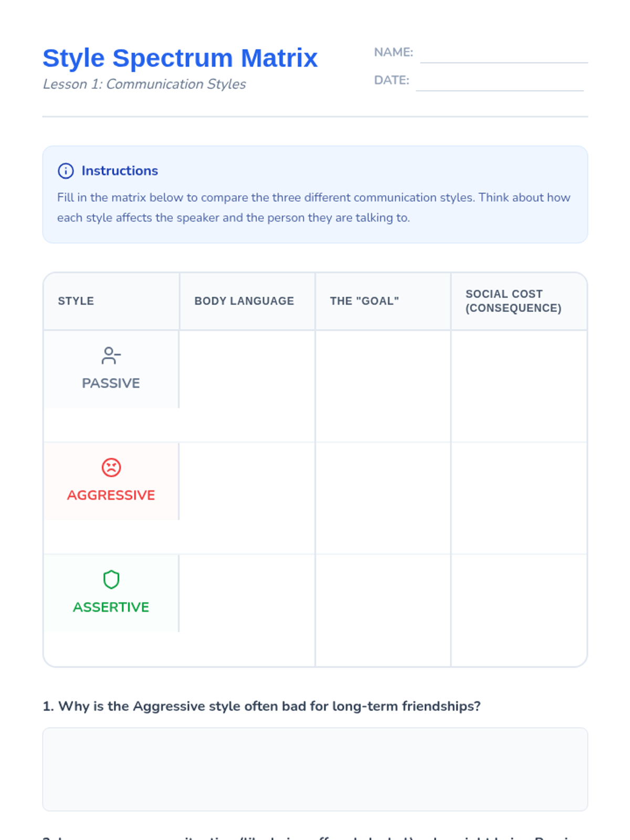Select the Aggressive row Body Language cell
The image size is (630, 840).
click(247, 498)
